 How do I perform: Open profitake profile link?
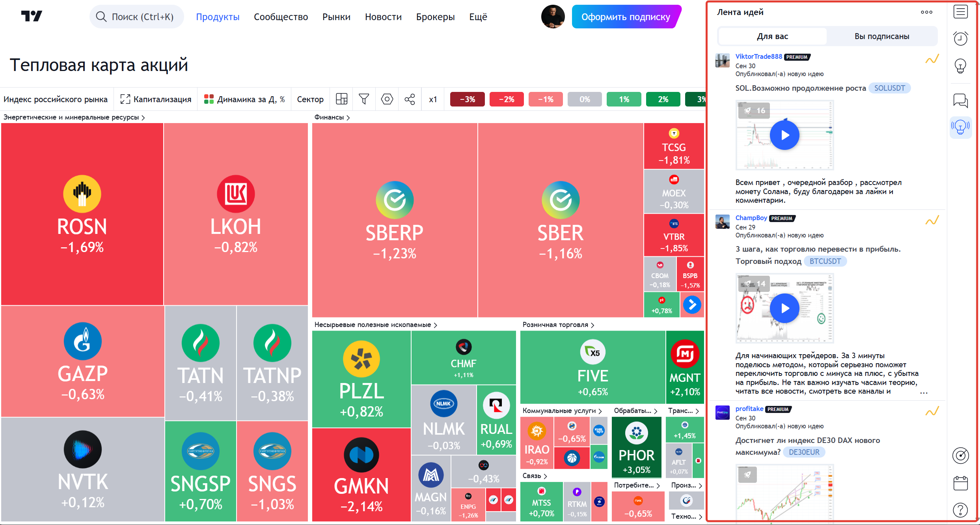[749, 409]
